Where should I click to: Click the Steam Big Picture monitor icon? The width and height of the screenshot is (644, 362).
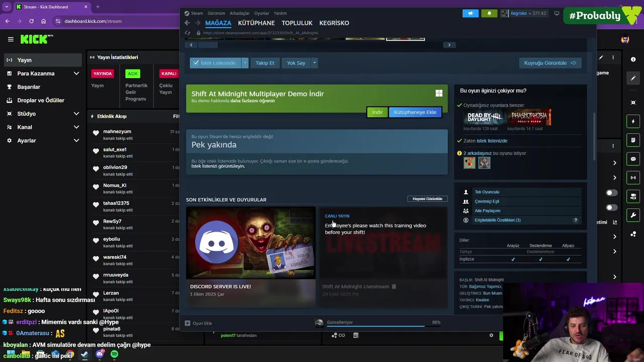click(556, 14)
